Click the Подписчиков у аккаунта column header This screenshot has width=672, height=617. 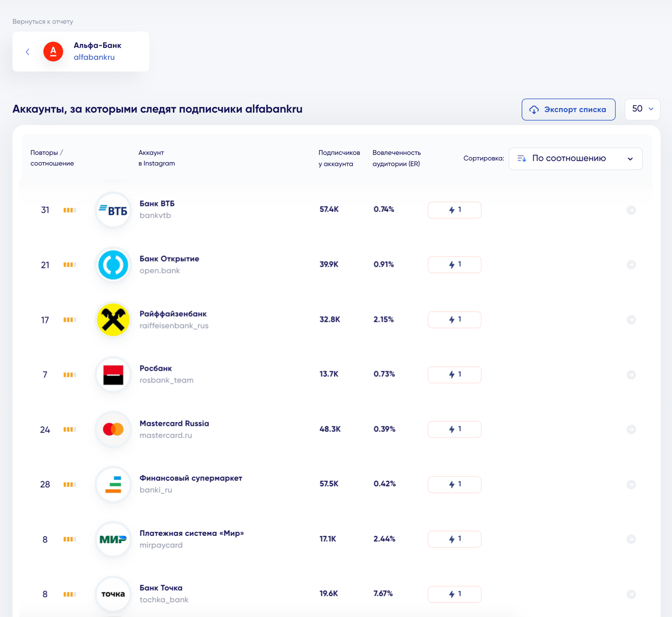(339, 158)
